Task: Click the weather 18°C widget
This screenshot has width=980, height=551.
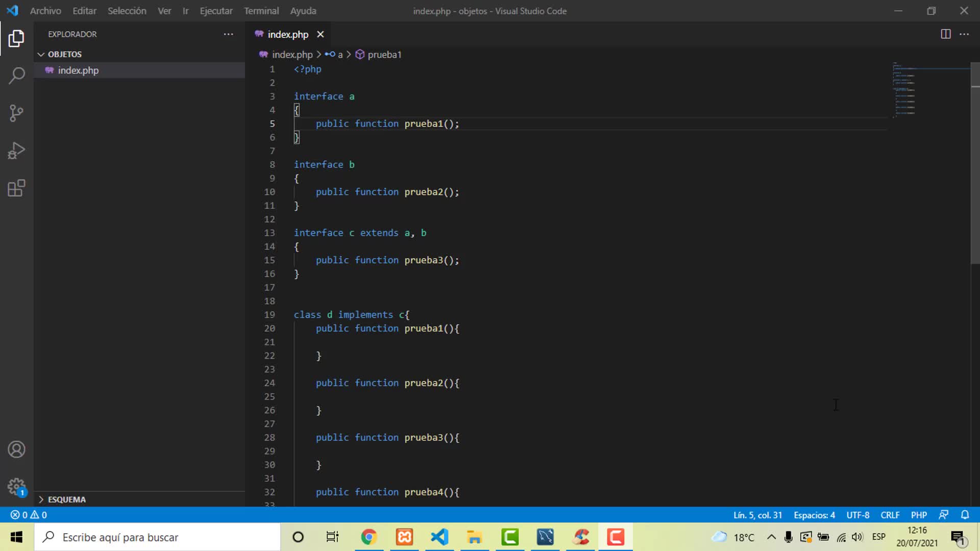Action: [733, 537]
